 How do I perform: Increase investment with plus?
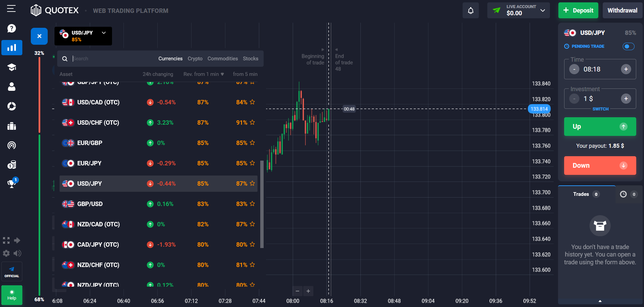pyautogui.click(x=626, y=99)
